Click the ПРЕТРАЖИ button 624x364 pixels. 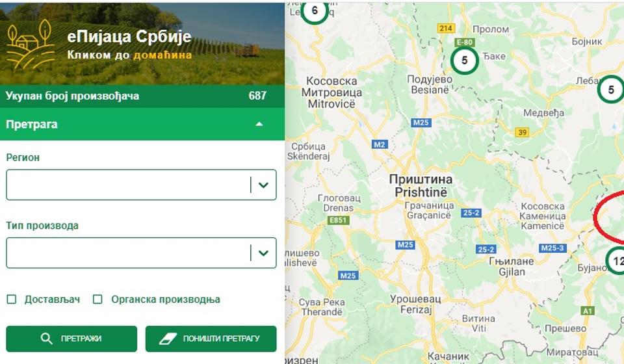71,339
